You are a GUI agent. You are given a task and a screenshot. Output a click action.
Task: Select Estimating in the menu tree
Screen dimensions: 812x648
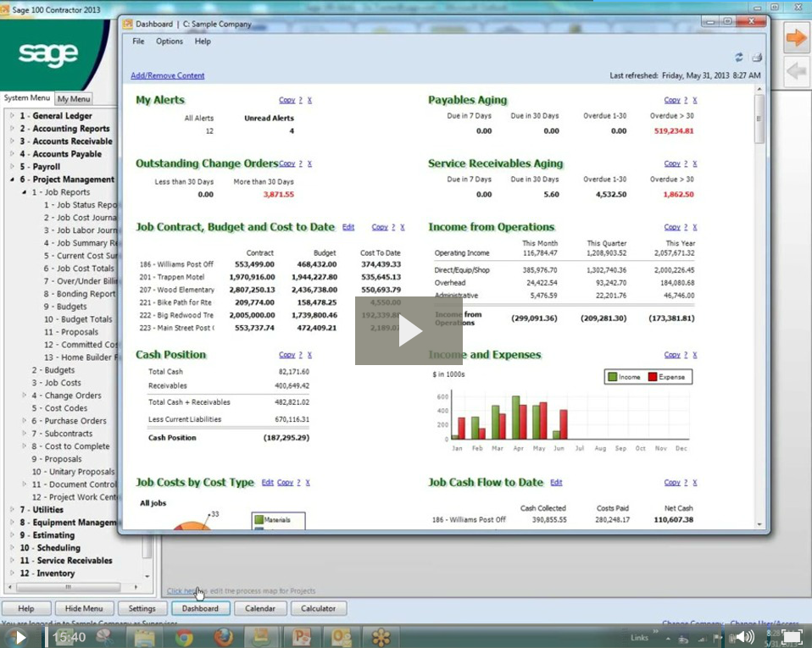click(47, 535)
